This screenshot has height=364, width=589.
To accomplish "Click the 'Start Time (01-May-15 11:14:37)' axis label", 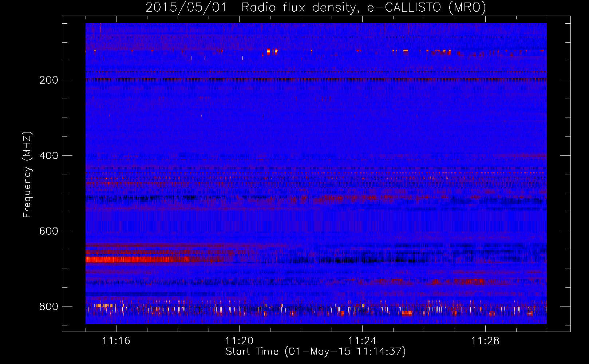I will (x=316, y=352).
